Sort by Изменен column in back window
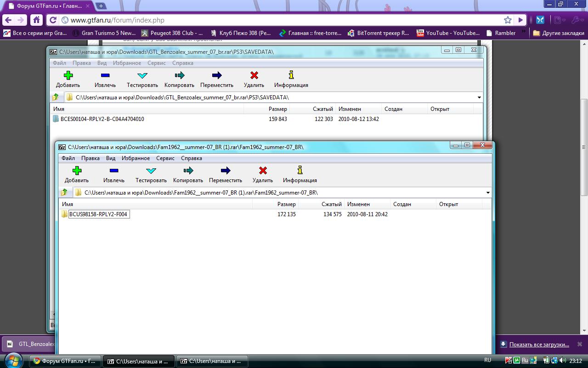This screenshot has width=588, height=368. click(x=358, y=109)
